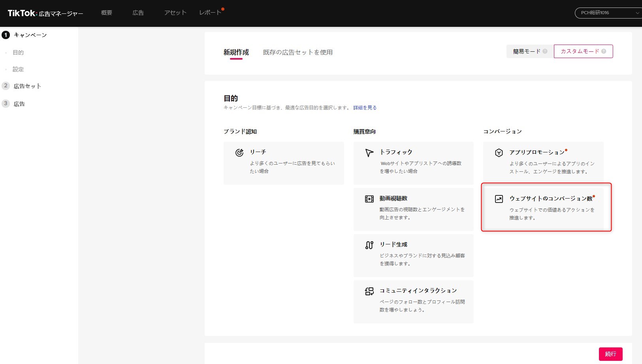
Task: Select the 既存の広告セットを使用 tab
Action: click(297, 52)
